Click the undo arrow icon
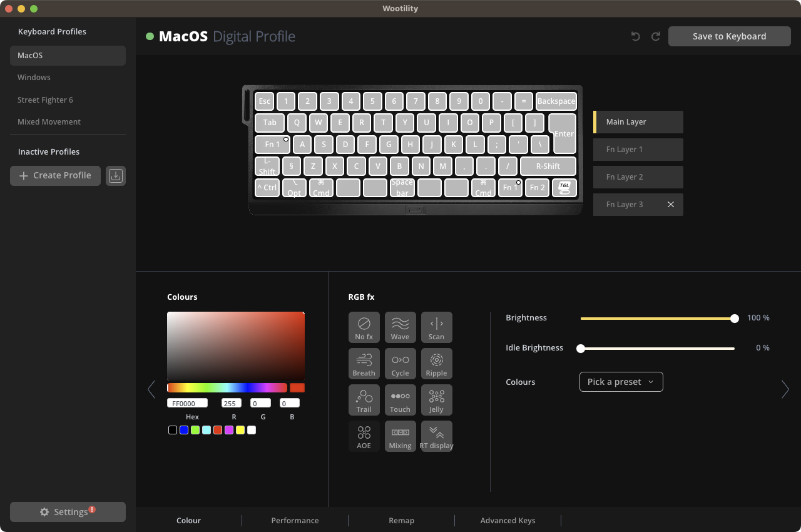This screenshot has width=801, height=532. click(636, 36)
